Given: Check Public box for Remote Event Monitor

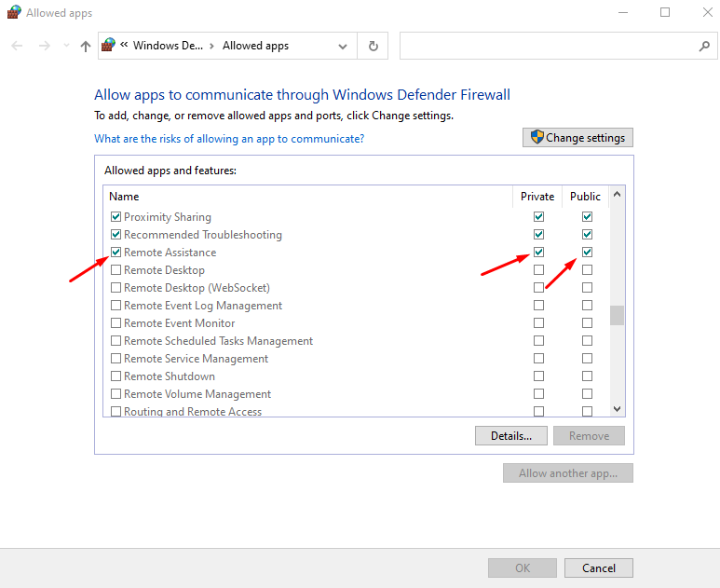Looking at the screenshot, I should 587,323.
